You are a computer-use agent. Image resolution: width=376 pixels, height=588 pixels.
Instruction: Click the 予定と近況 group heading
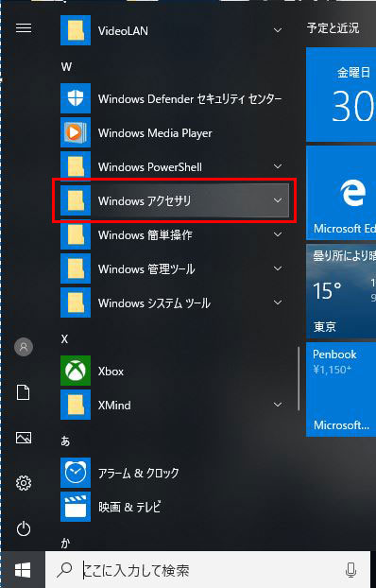click(333, 28)
